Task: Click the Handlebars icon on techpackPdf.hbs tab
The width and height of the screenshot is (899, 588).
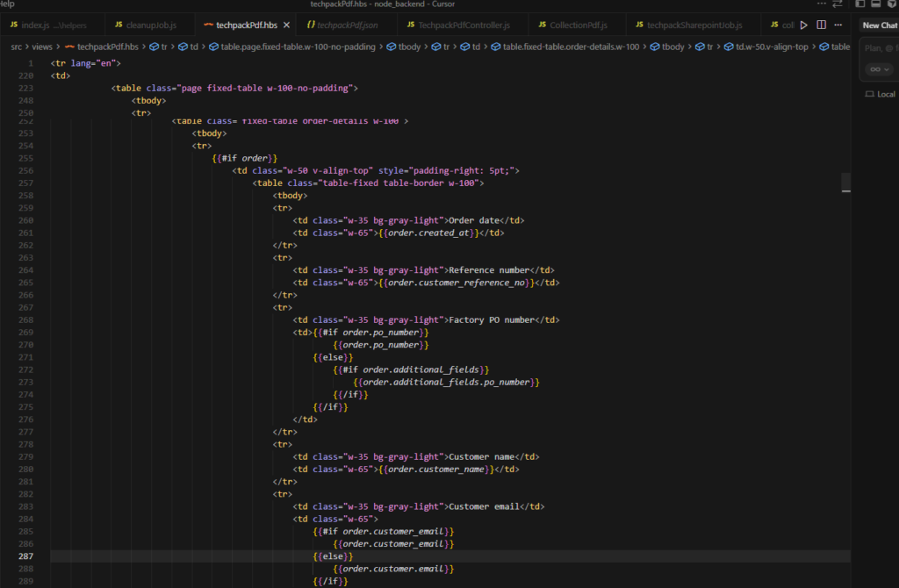Action: (x=208, y=25)
